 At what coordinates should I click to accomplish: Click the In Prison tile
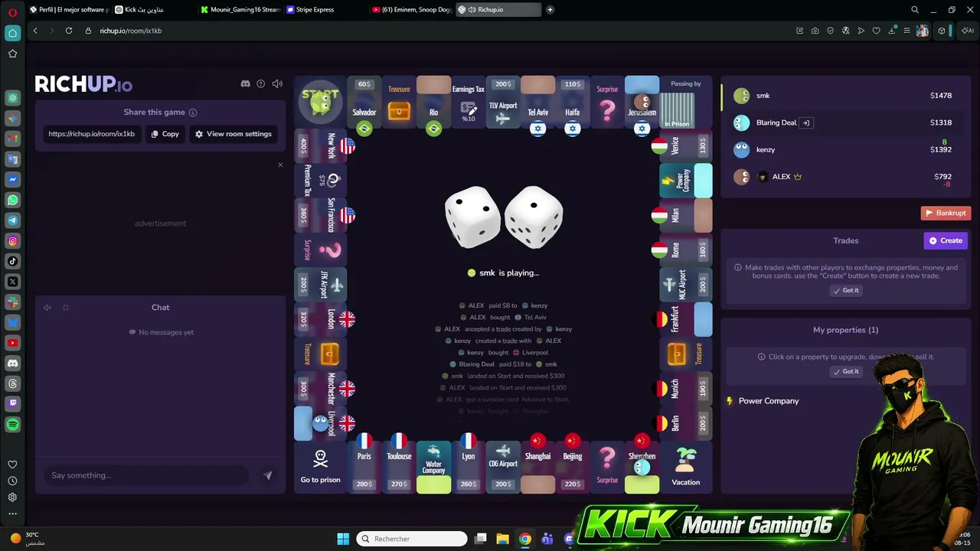678,109
